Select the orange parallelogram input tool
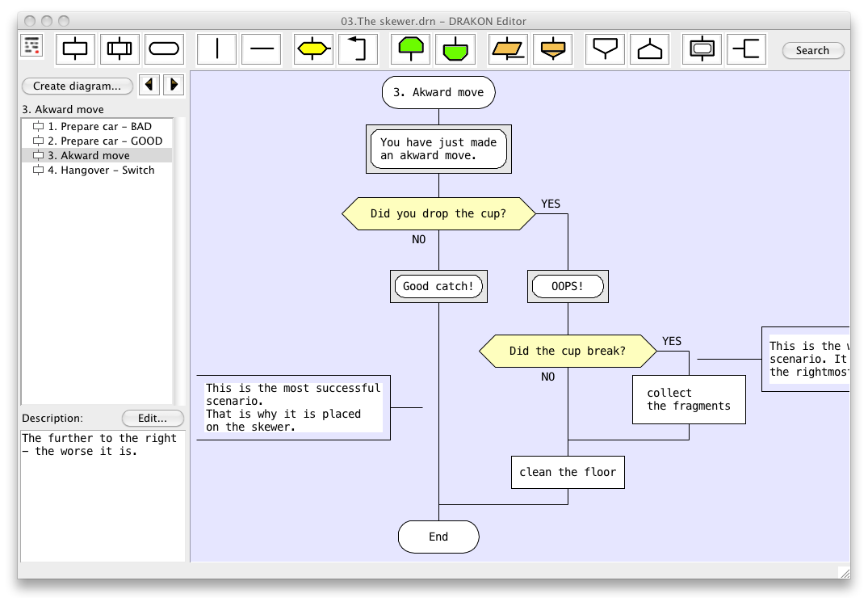Image resolution: width=868 pixels, height=598 pixels. click(x=509, y=50)
